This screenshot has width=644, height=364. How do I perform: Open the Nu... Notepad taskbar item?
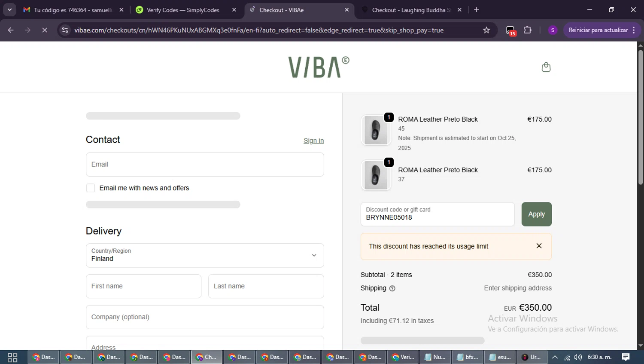click(435, 357)
